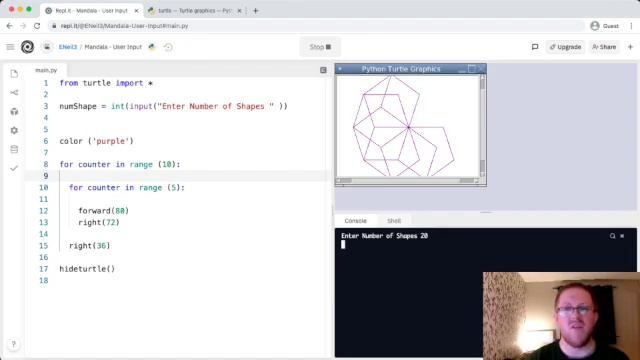Close the Repl.it Mandala browser tab

pos(136,11)
